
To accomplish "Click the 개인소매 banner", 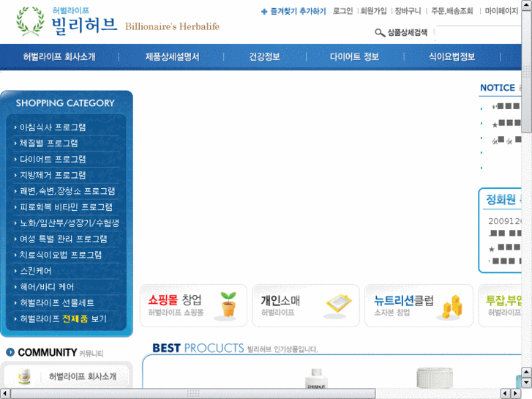I will [306, 305].
